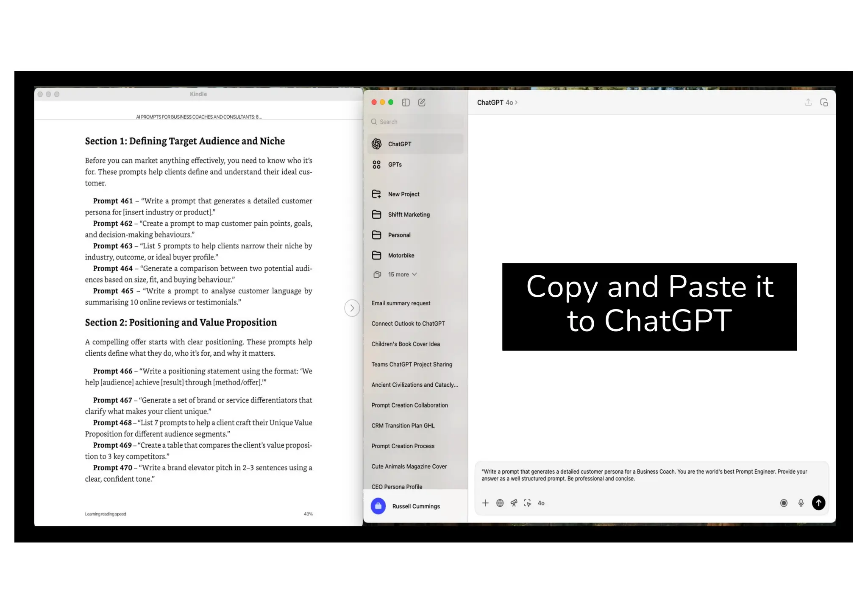Click the globe web search icon

coord(500,503)
